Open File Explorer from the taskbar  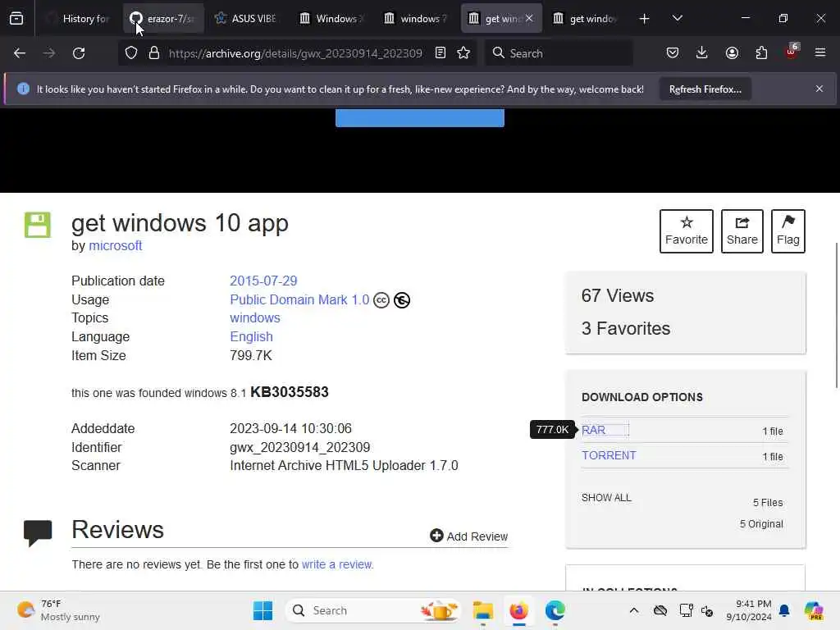pyautogui.click(x=482, y=610)
